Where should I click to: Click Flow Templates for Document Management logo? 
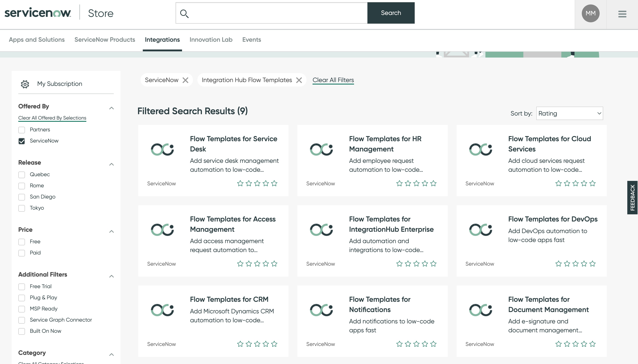coord(481,310)
